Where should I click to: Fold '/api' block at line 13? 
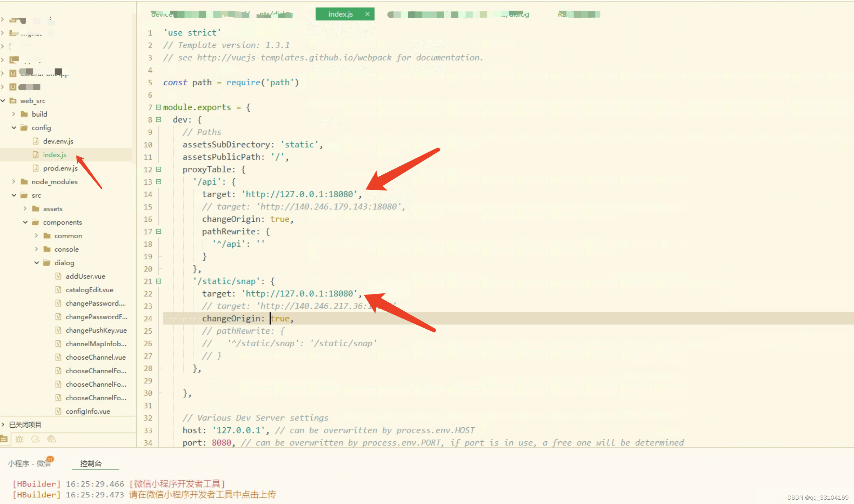(x=159, y=182)
